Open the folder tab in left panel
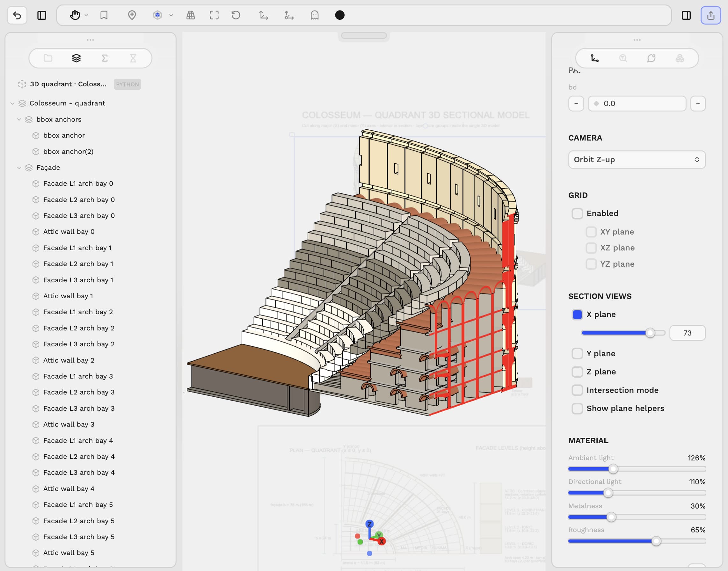Image resolution: width=728 pixels, height=571 pixels. 48,58
